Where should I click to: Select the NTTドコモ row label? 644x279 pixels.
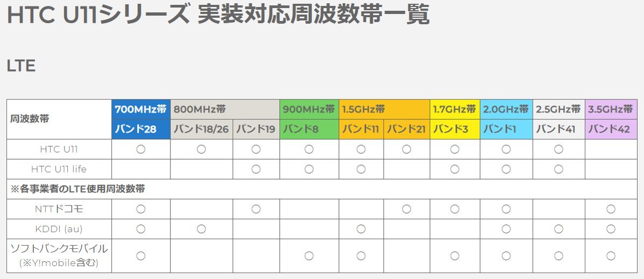pyautogui.click(x=59, y=209)
